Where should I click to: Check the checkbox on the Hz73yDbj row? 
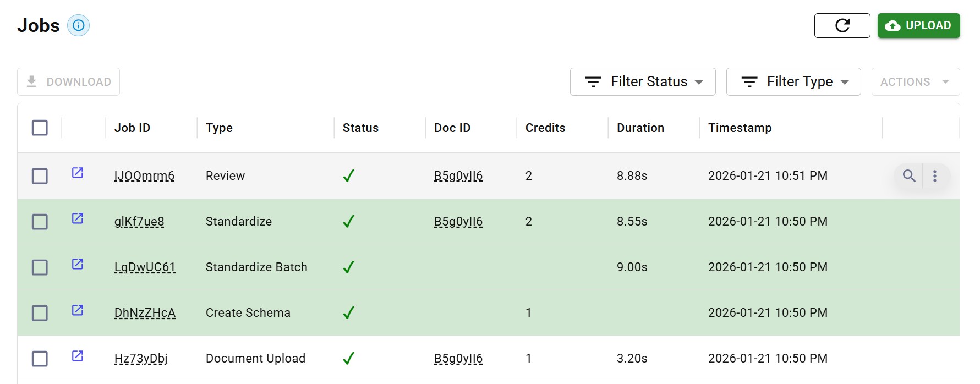[39, 358]
